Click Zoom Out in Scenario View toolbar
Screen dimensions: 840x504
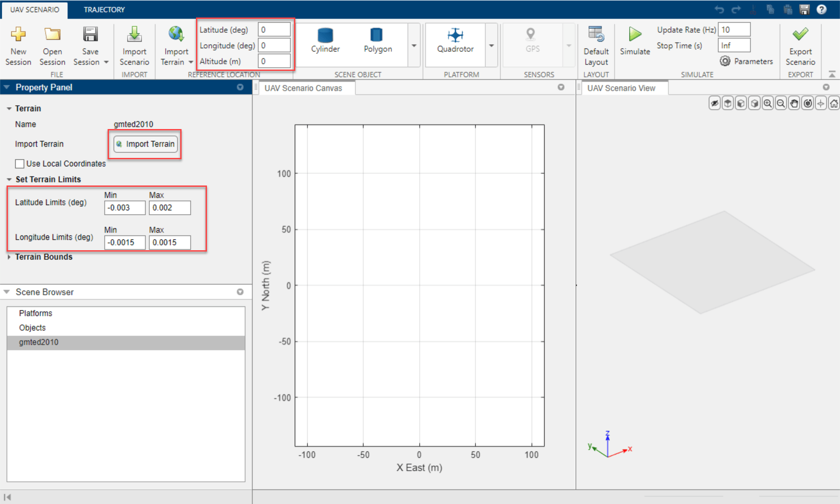(781, 104)
